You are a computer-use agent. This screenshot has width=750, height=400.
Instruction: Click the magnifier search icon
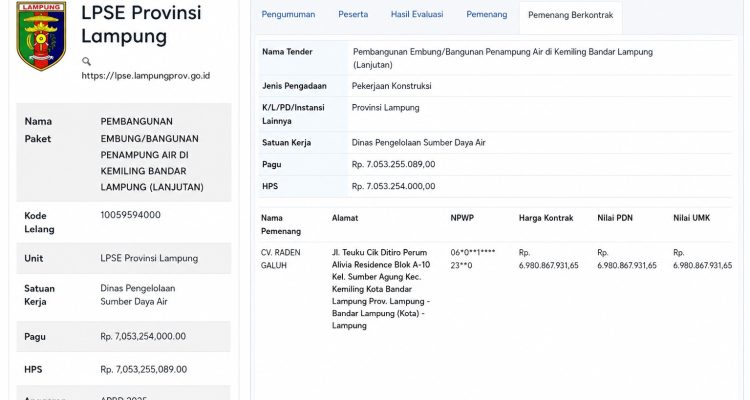click(86, 61)
